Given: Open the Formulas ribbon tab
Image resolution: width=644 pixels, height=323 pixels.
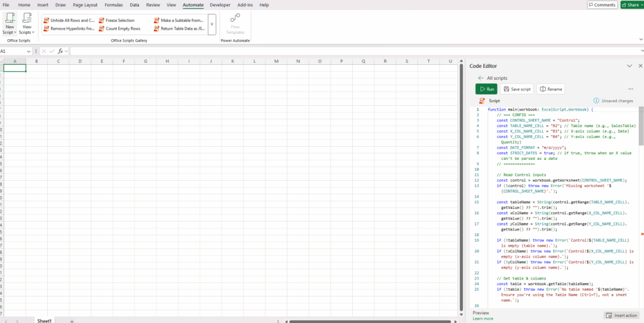Looking at the screenshot, I should (x=114, y=5).
